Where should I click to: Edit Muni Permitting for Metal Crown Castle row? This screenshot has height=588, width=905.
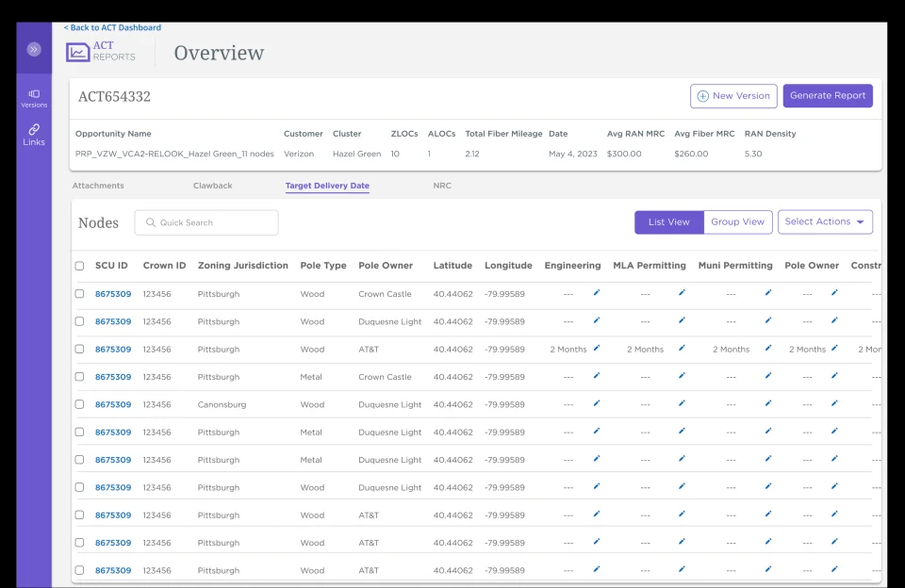(x=768, y=376)
